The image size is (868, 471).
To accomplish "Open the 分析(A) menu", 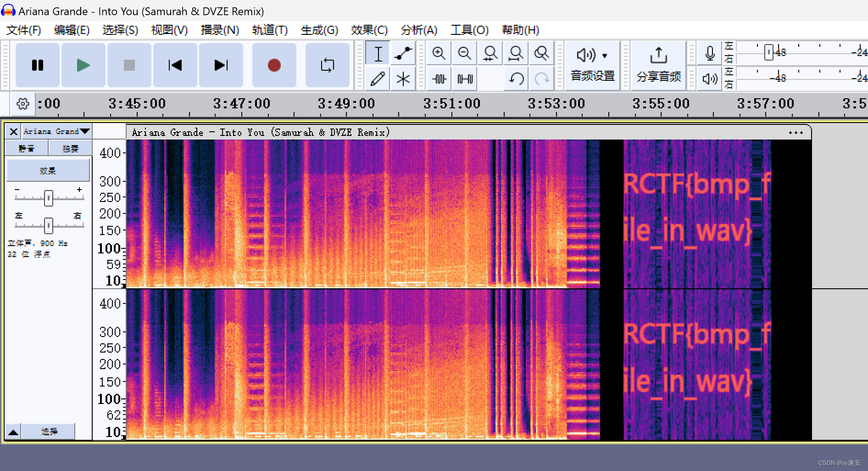I will coord(418,30).
